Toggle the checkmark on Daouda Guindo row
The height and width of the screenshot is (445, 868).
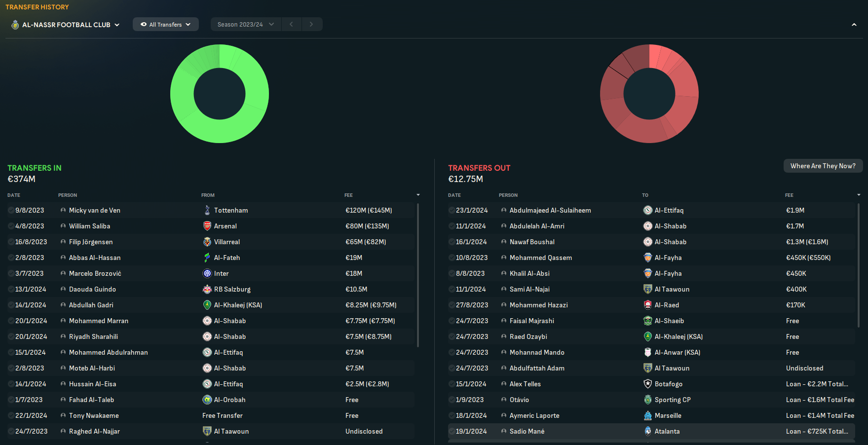click(11, 289)
